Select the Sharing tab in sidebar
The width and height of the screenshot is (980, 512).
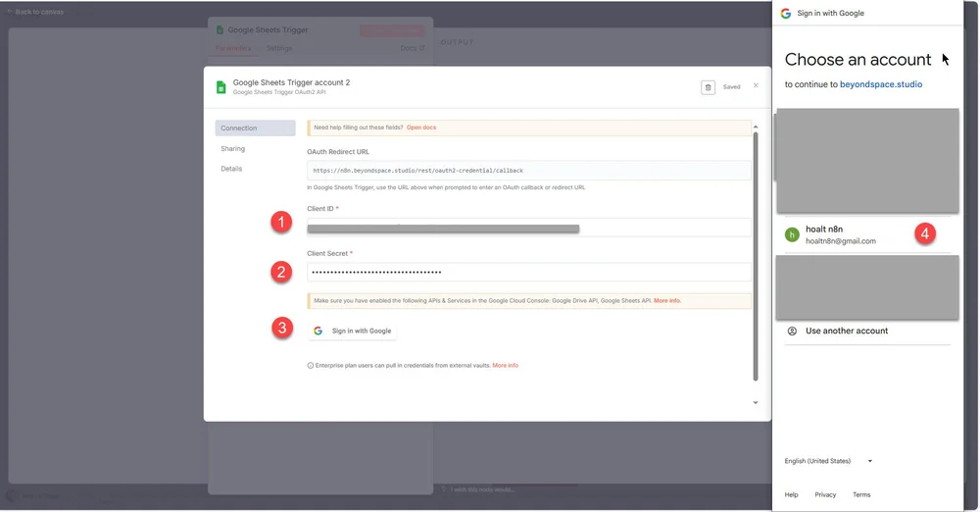(232, 149)
